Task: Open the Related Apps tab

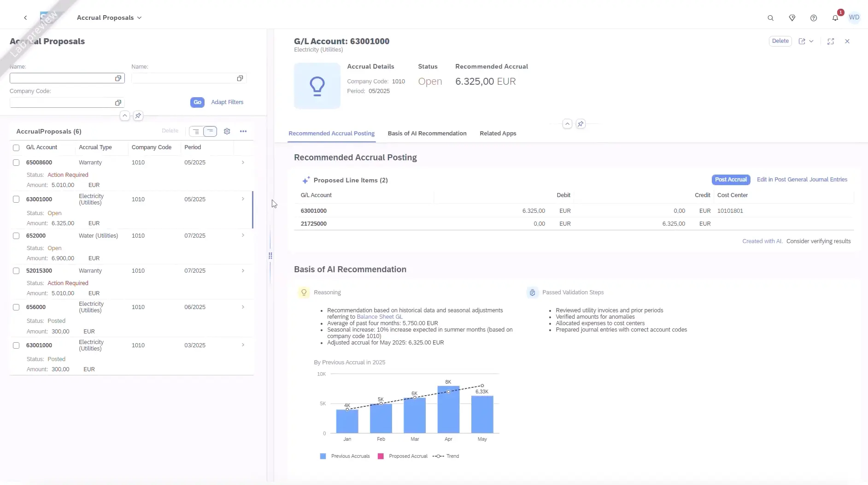Action: click(498, 134)
